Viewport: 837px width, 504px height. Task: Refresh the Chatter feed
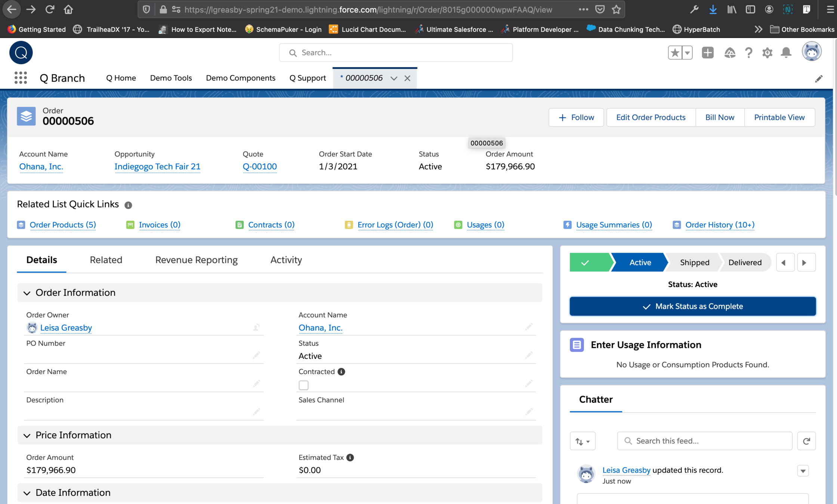806,441
